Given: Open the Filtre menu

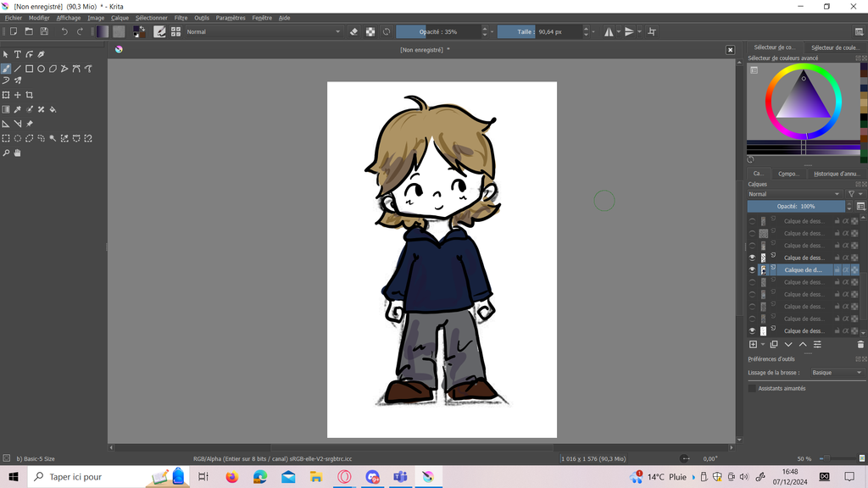Looking at the screenshot, I should pyautogui.click(x=181, y=18).
